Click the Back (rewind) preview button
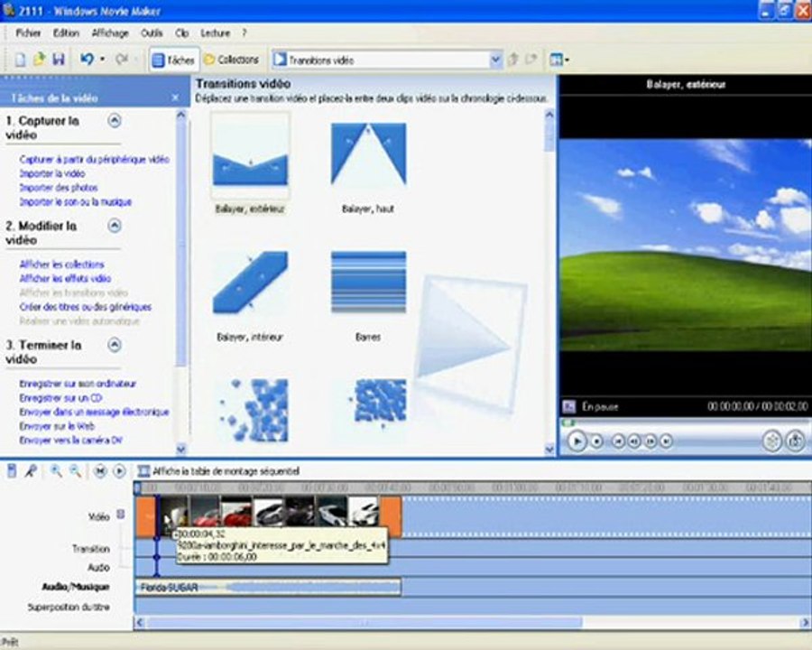The image size is (812, 650). tap(618, 441)
